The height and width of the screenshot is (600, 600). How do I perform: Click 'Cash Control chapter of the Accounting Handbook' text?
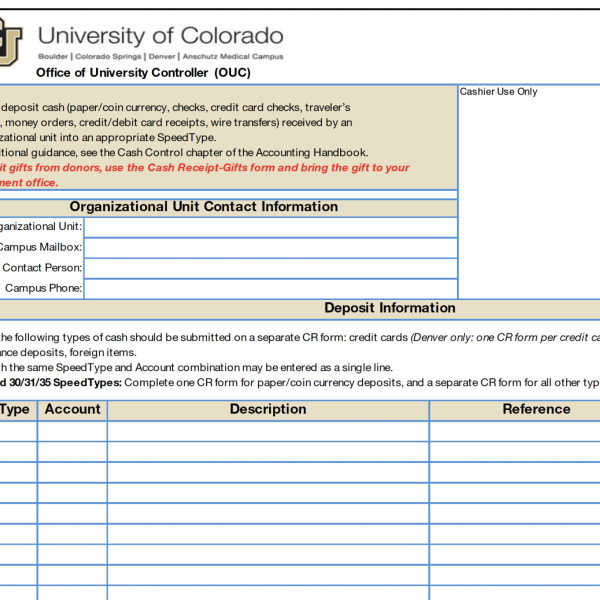pyautogui.click(x=242, y=153)
